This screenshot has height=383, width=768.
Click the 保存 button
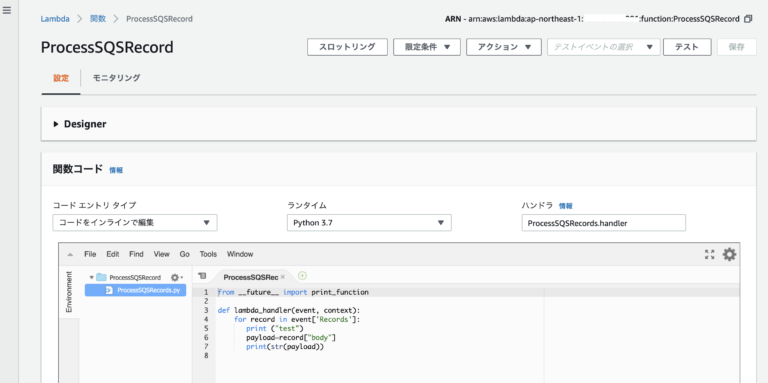(737, 47)
